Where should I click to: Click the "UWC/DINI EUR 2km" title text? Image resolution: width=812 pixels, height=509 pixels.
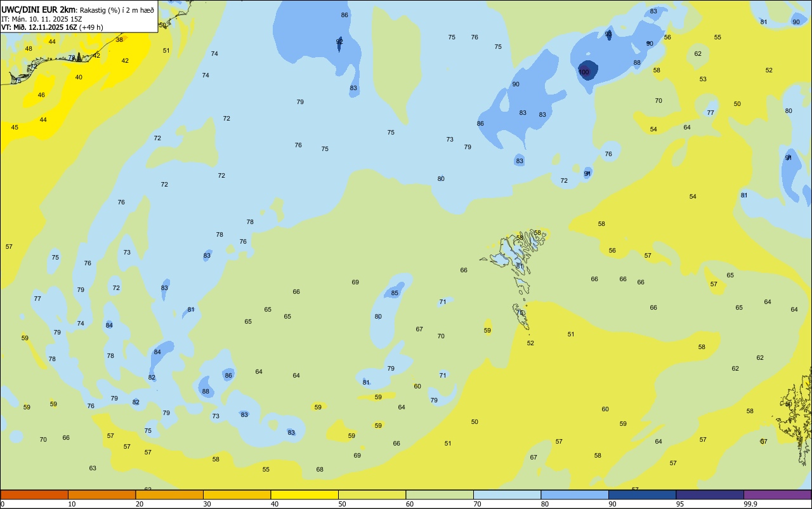39,10
